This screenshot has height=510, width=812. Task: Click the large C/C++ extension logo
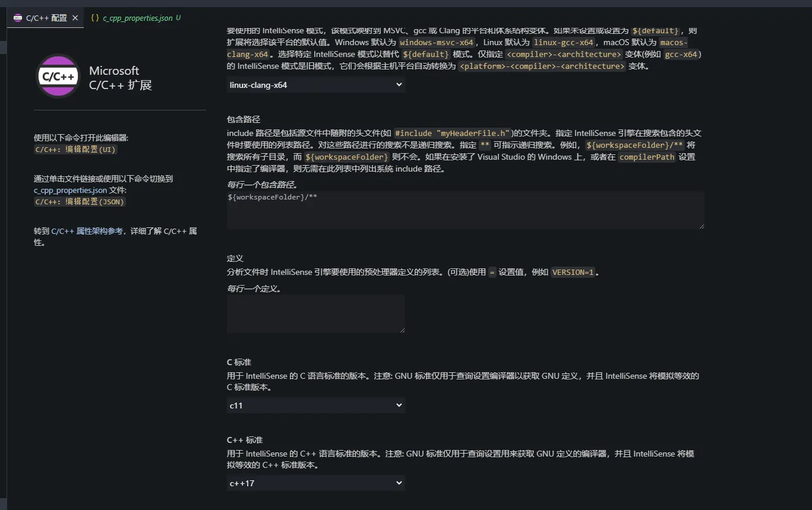pos(58,76)
